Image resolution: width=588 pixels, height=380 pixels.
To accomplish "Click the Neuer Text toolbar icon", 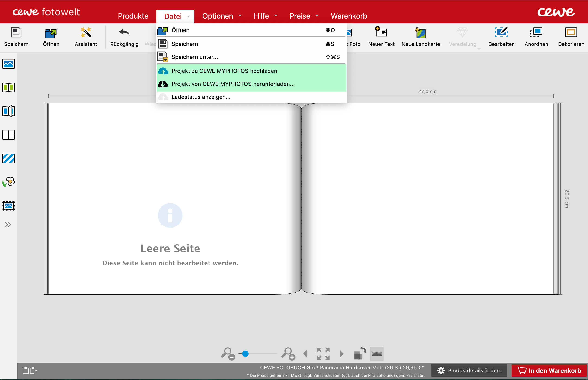I will [x=381, y=32].
